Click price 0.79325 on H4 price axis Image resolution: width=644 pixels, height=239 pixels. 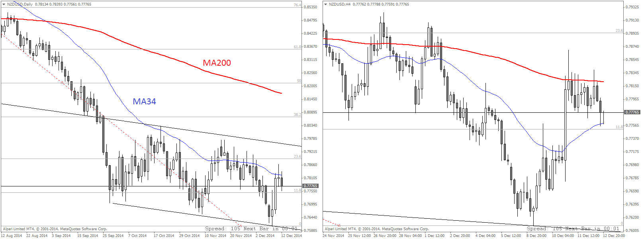(x=632, y=7)
